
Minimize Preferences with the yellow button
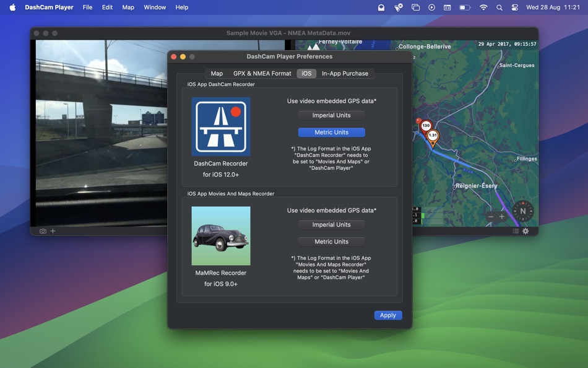click(x=183, y=57)
